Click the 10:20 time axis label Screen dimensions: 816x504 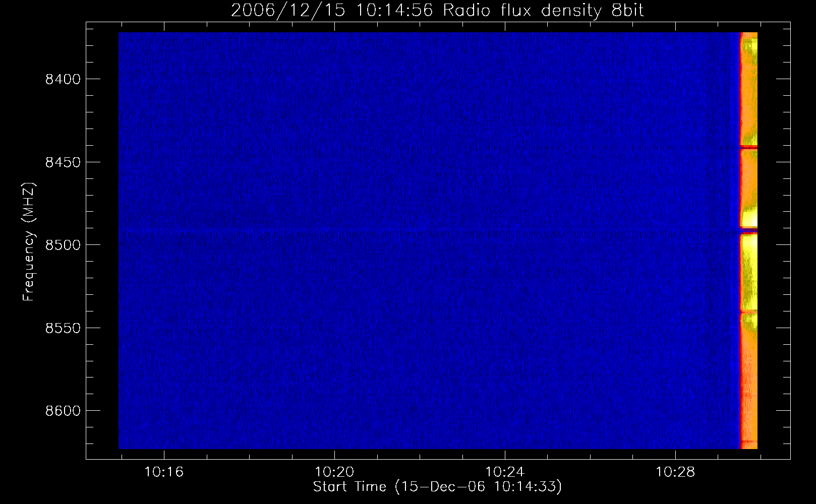[334, 472]
